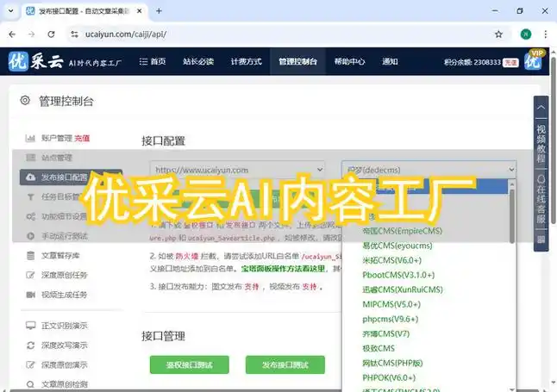Open 在线客服 on the side panel
The image size is (557, 392).
coord(541,199)
